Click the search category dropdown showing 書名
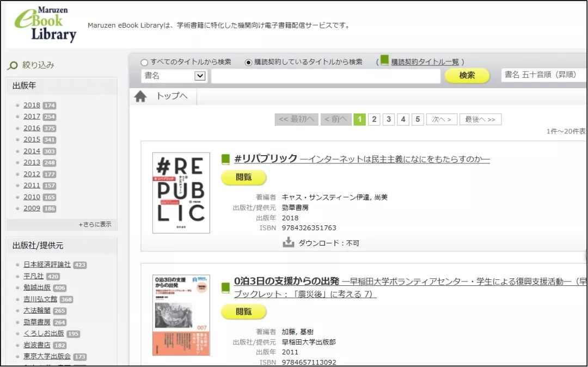 174,75
